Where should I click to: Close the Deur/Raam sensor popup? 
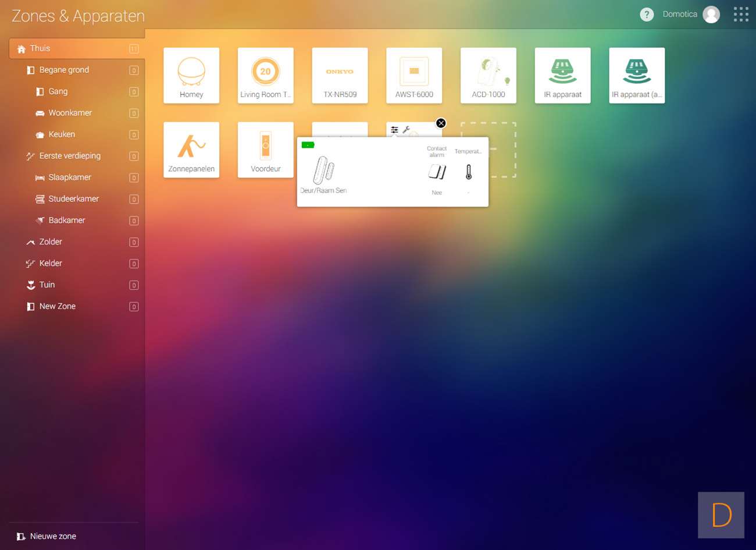(441, 123)
